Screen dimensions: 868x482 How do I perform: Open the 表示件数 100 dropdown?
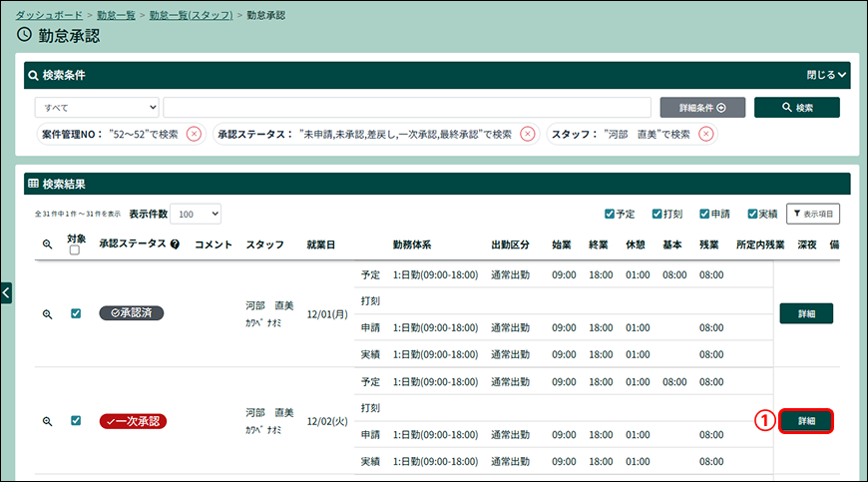click(x=196, y=214)
